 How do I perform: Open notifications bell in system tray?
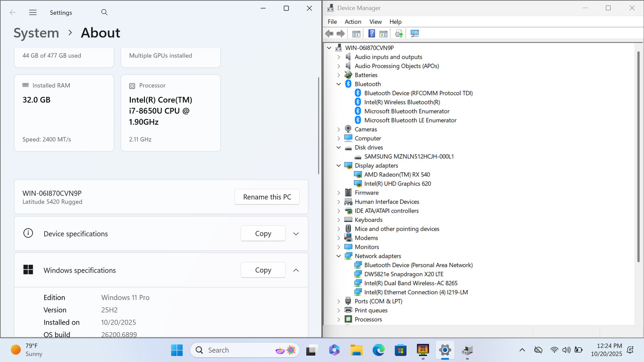(x=630, y=350)
